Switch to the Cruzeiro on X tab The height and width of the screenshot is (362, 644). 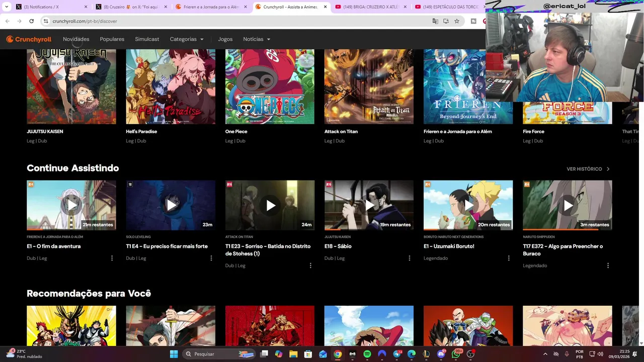point(131,7)
